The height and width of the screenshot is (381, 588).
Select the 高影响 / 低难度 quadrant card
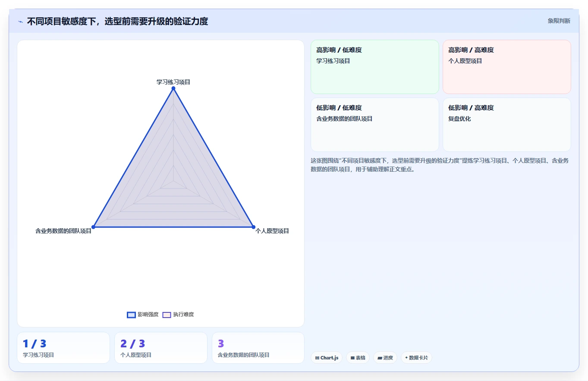[x=375, y=67]
